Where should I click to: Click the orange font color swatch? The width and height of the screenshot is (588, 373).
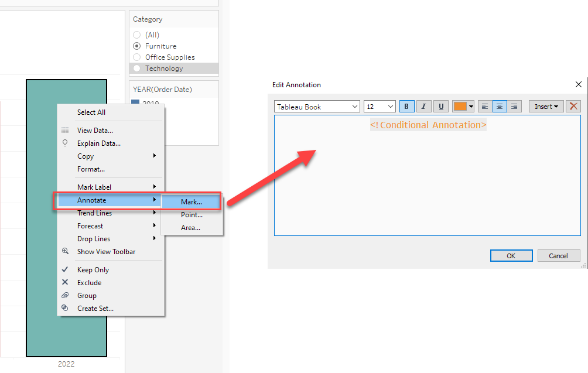(x=460, y=107)
